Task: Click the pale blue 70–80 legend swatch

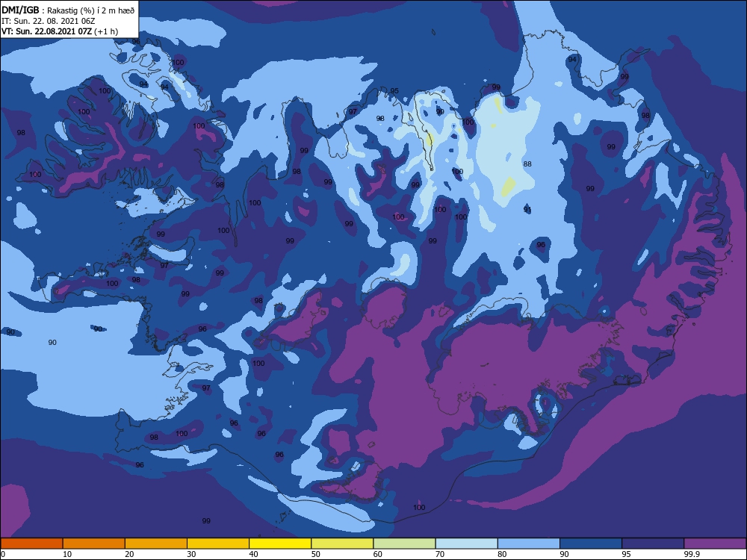Action: pos(467,544)
